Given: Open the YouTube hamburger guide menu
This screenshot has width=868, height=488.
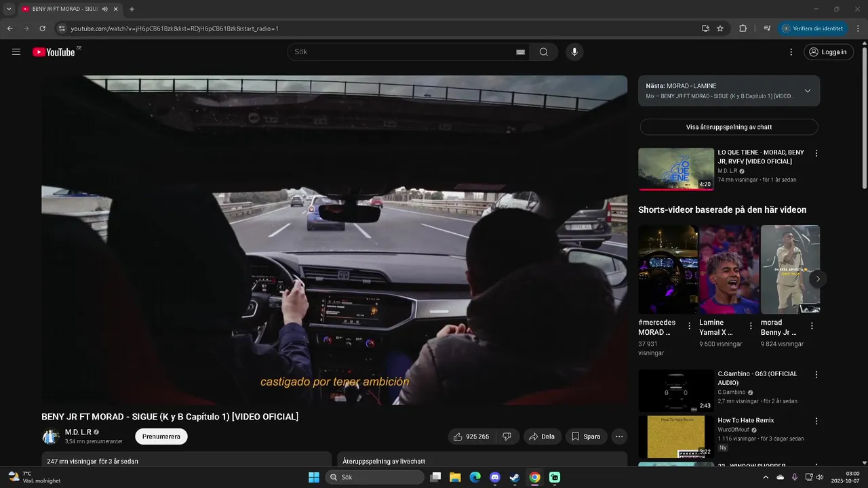Looking at the screenshot, I should point(16,52).
